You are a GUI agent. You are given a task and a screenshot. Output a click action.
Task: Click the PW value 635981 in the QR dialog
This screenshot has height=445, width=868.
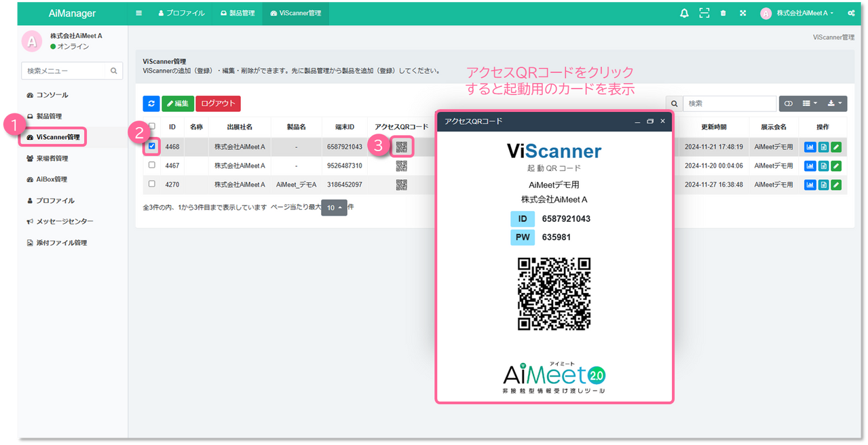[x=556, y=237]
